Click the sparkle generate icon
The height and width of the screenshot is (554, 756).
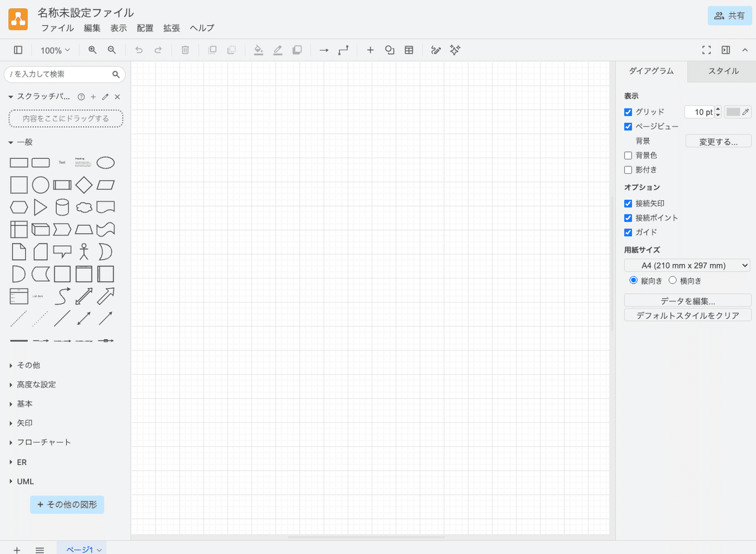pyautogui.click(x=455, y=50)
